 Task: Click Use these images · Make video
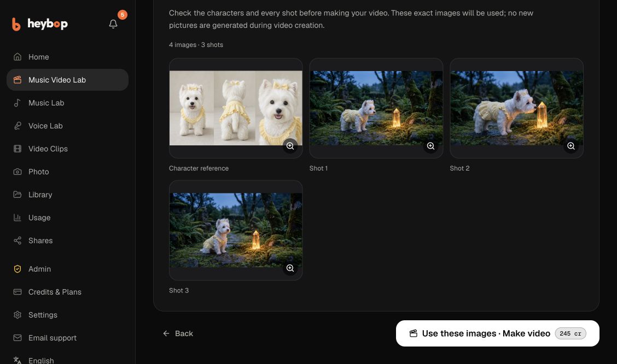click(497, 333)
